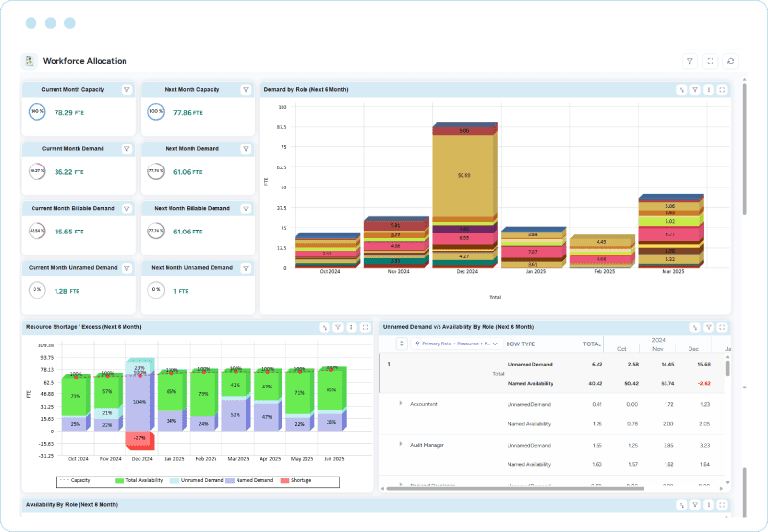This screenshot has width=768, height=532.
Task: Click the Next Month Demand percentage gauge
Action: (x=156, y=171)
